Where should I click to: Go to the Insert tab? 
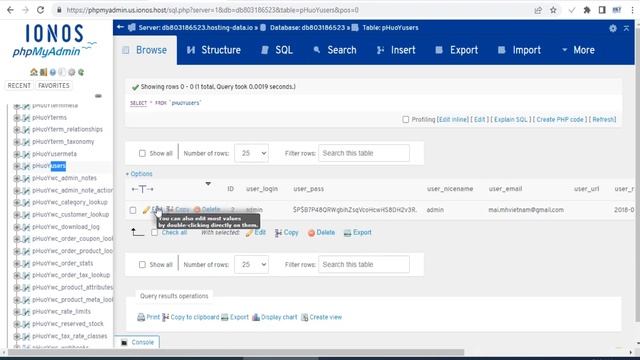pos(396,50)
